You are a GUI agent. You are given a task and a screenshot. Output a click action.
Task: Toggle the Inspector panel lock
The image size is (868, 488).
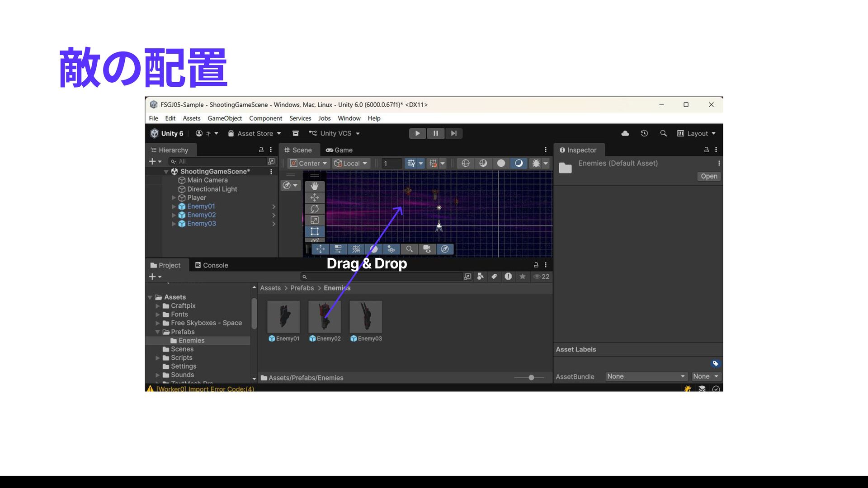(x=706, y=150)
